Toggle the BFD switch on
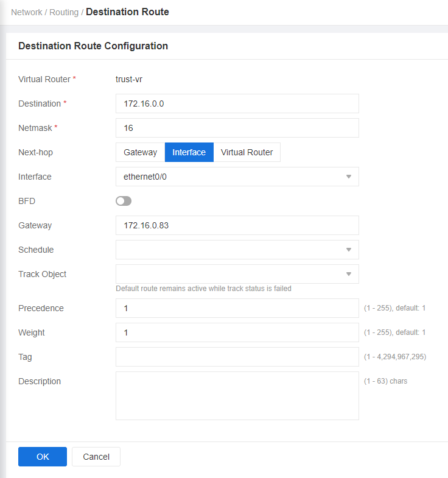 (x=124, y=201)
